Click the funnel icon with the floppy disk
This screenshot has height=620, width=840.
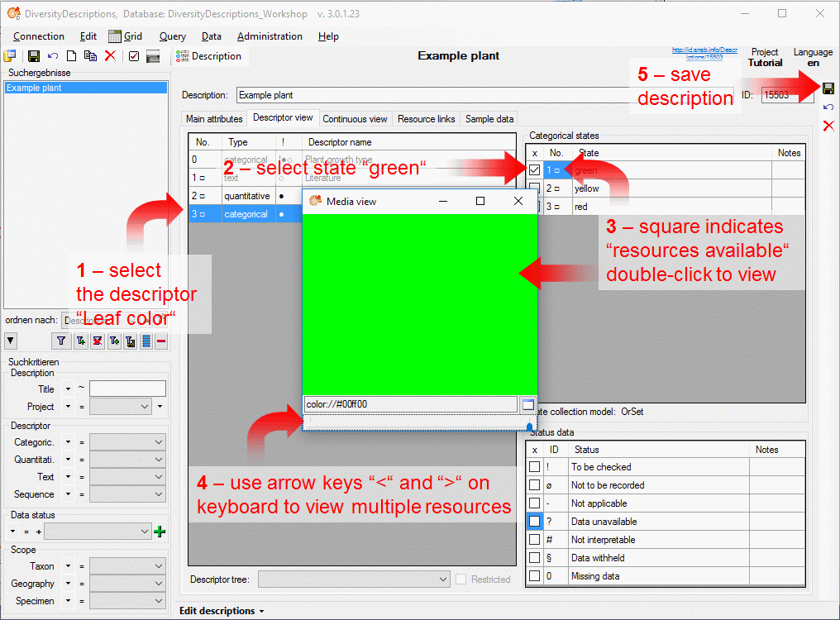tap(130, 341)
